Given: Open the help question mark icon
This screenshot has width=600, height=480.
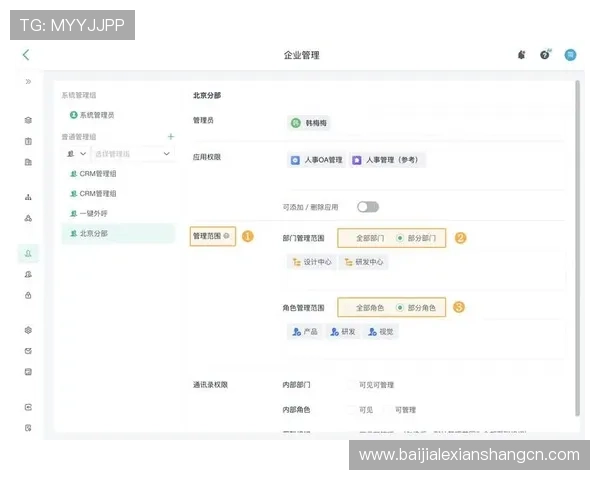Looking at the screenshot, I should tap(545, 55).
